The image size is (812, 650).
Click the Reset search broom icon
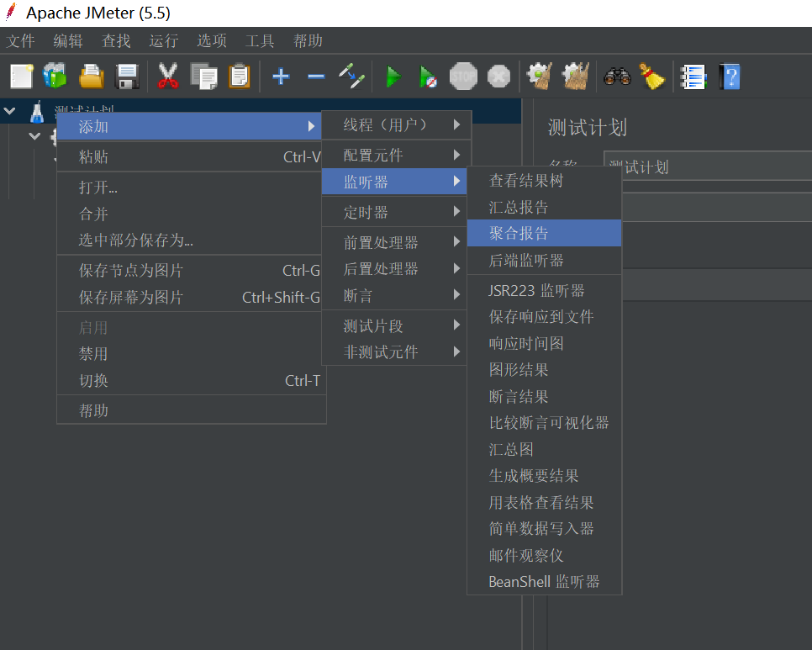(652, 77)
